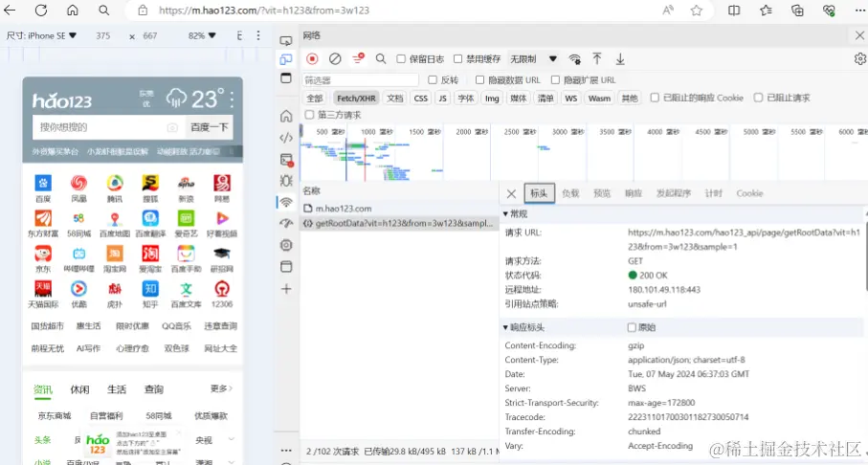
Task: Check 已阻止的响应 Cookie checkbox
Action: 655,98
